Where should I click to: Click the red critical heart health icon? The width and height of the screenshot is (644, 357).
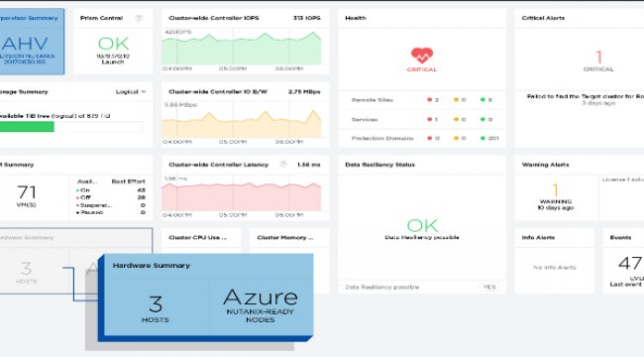point(422,56)
